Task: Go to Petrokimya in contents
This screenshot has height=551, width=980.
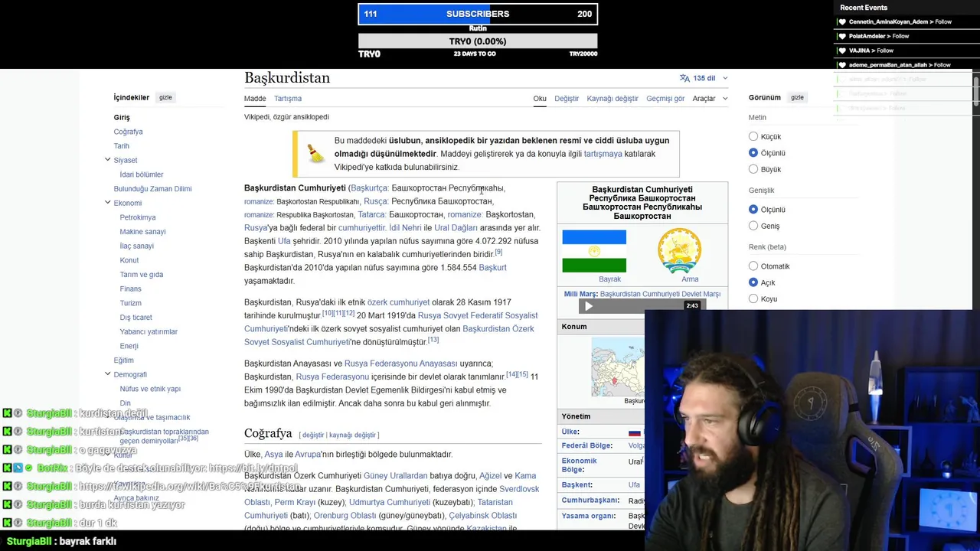Action: click(138, 217)
